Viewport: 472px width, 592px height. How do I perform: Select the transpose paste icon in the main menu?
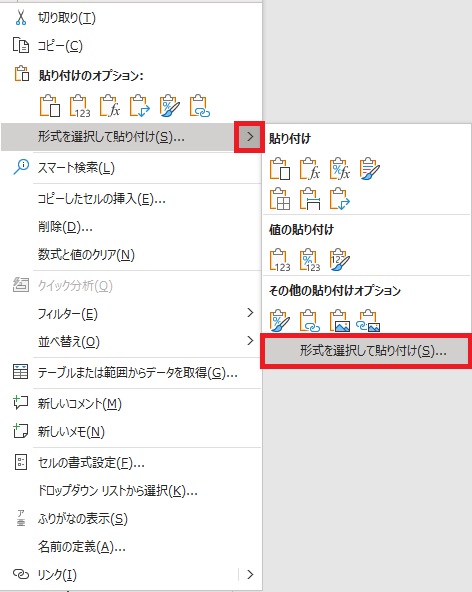140,106
